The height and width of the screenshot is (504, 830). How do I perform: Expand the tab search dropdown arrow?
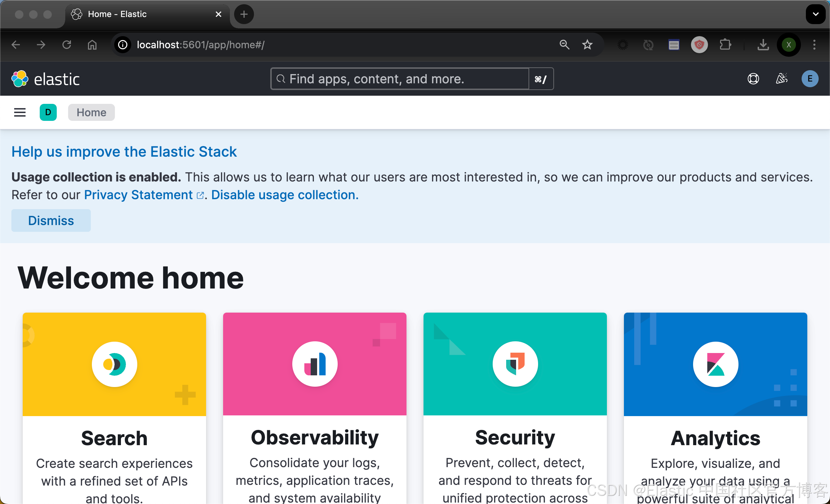pos(816,14)
